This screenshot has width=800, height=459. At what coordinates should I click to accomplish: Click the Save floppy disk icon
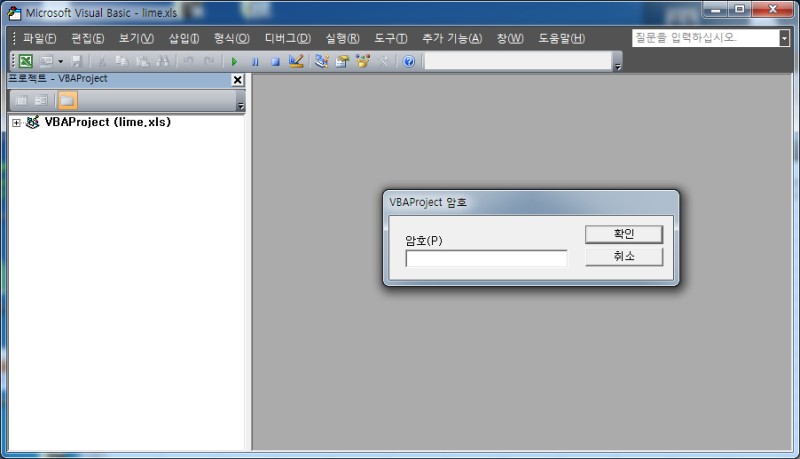pos(77,61)
